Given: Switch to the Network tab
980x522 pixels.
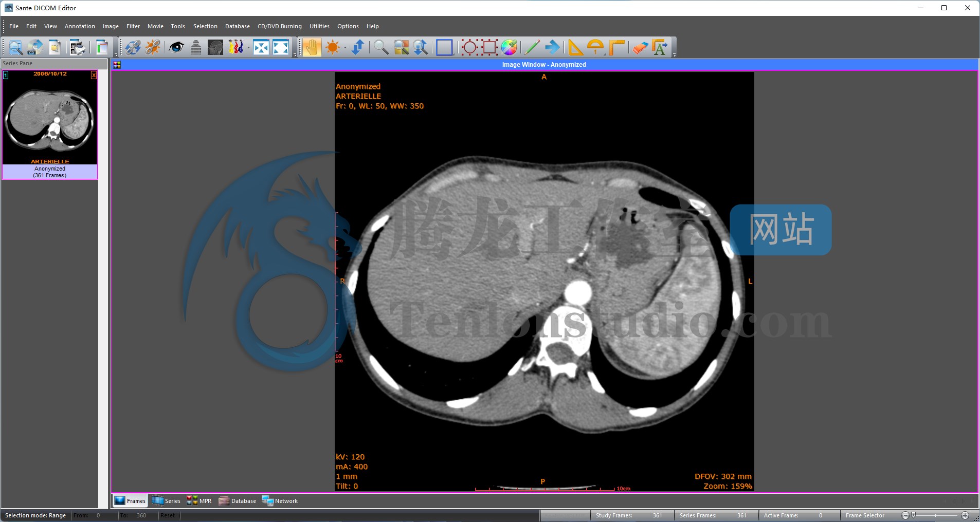Looking at the screenshot, I should click(280, 501).
